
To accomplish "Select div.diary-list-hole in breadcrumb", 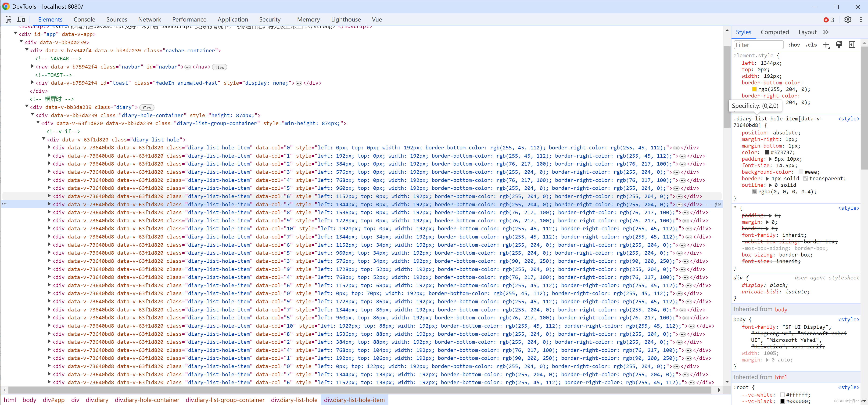I will coord(294,400).
